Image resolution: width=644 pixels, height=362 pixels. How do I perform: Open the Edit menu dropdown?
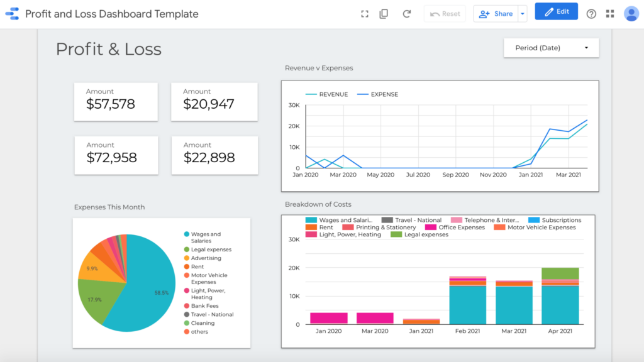click(x=556, y=11)
